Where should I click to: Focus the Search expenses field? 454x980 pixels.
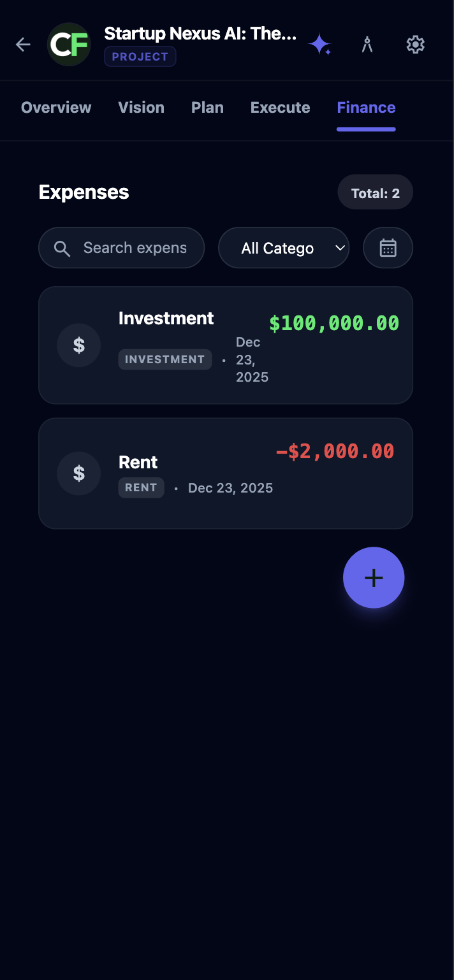pos(135,248)
